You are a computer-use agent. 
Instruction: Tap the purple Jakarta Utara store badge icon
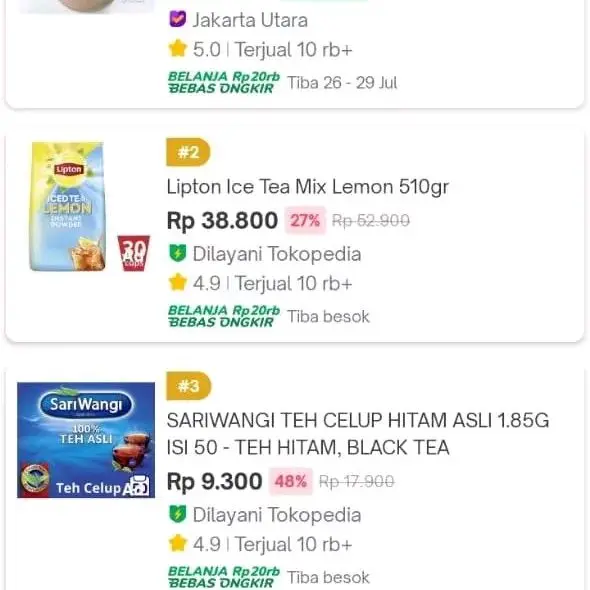tap(177, 19)
